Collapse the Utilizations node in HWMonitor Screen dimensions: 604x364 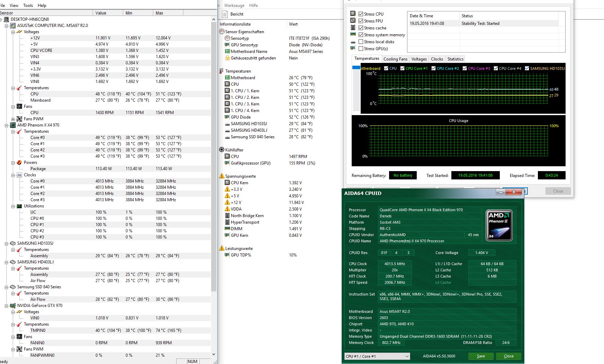[x=13, y=206]
